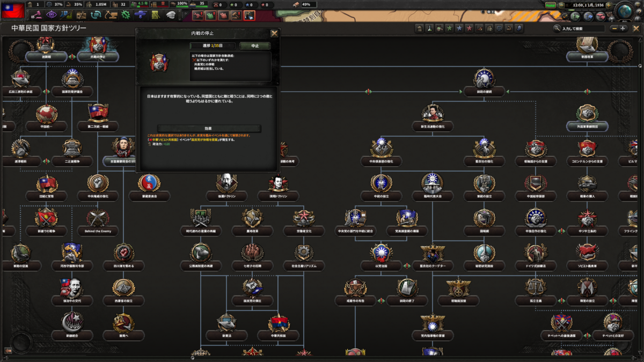Image resolution: width=644 pixels, height=362 pixels.
Task: Open the air deployment plane icon
Action: [141, 14]
